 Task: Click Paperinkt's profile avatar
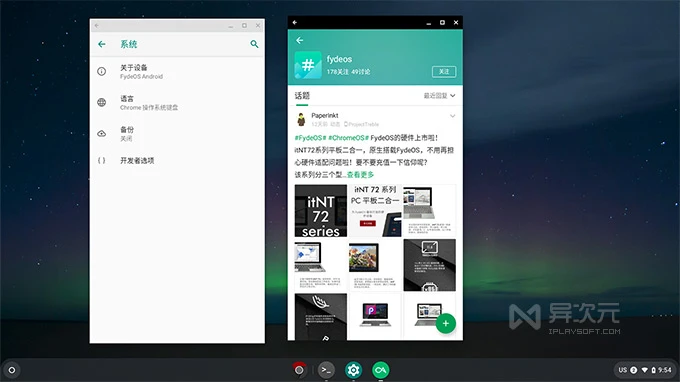[x=301, y=119]
